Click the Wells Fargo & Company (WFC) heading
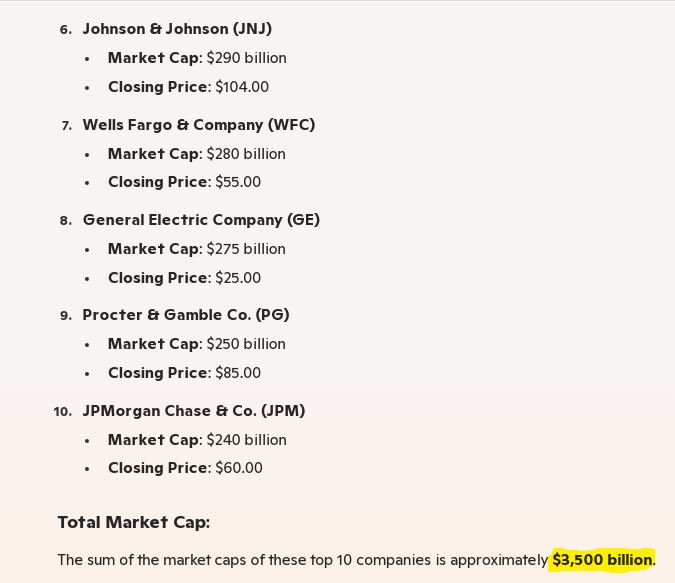The width and height of the screenshot is (675, 583). click(x=198, y=125)
